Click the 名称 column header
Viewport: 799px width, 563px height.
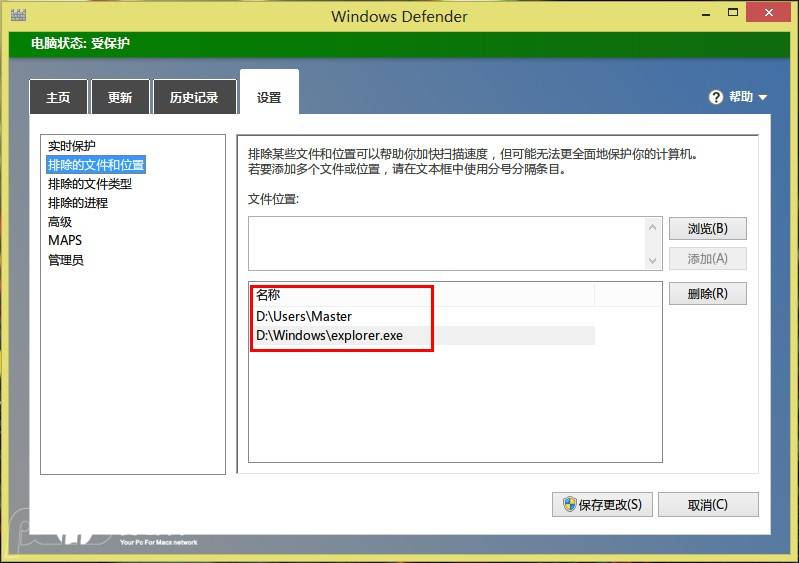coord(422,294)
